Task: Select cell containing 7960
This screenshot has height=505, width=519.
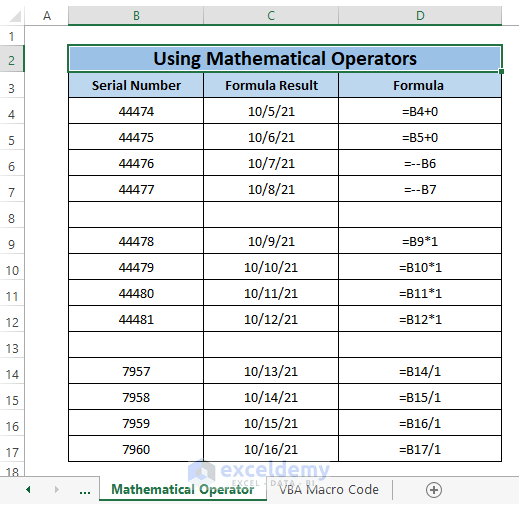Action: click(136, 449)
